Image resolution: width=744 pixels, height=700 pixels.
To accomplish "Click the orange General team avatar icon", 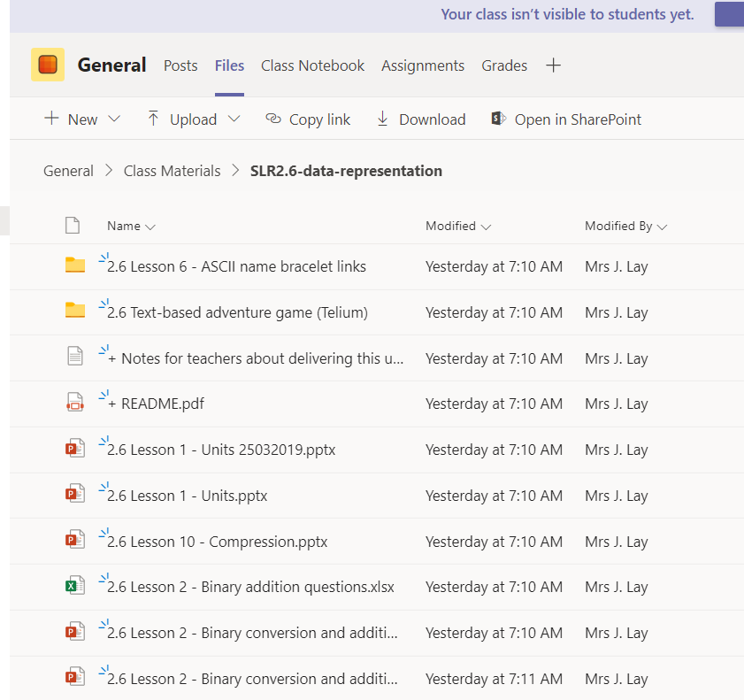I will (48, 65).
